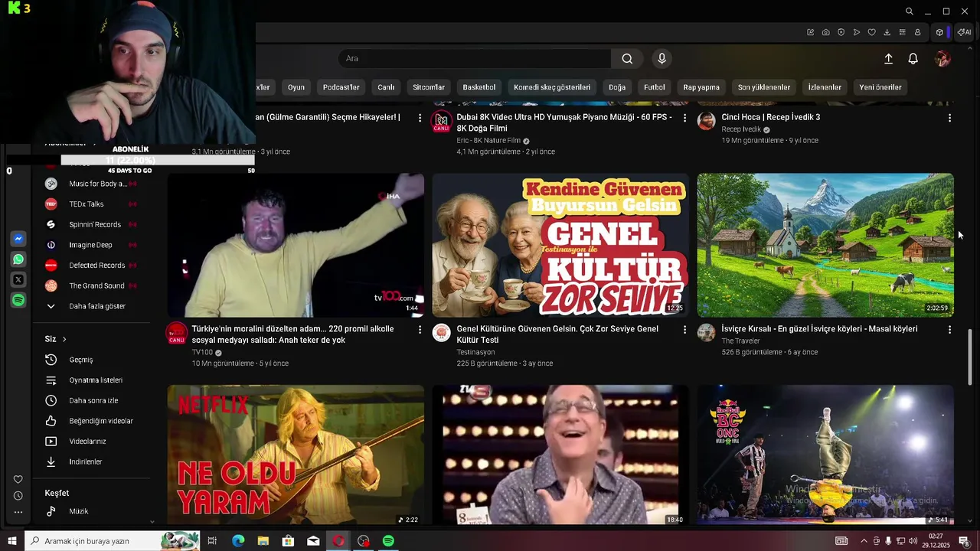Open Microsoft Edge from the taskbar
This screenshot has height=551, width=980.
click(238, 541)
